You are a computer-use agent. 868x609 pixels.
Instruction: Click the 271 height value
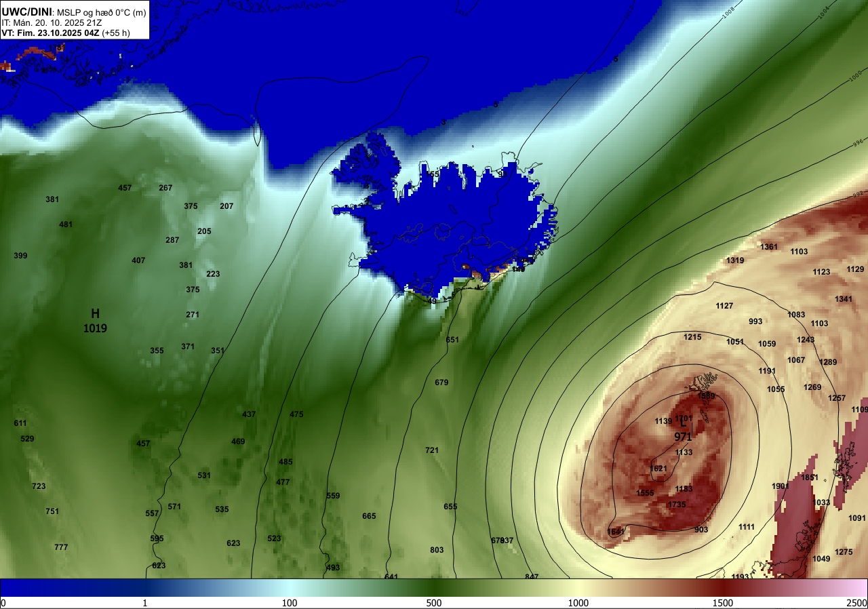click(x=193, y=315)
